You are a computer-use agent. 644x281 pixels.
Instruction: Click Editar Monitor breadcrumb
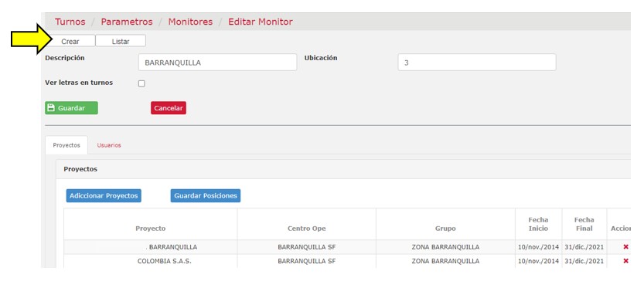[261, 22]
